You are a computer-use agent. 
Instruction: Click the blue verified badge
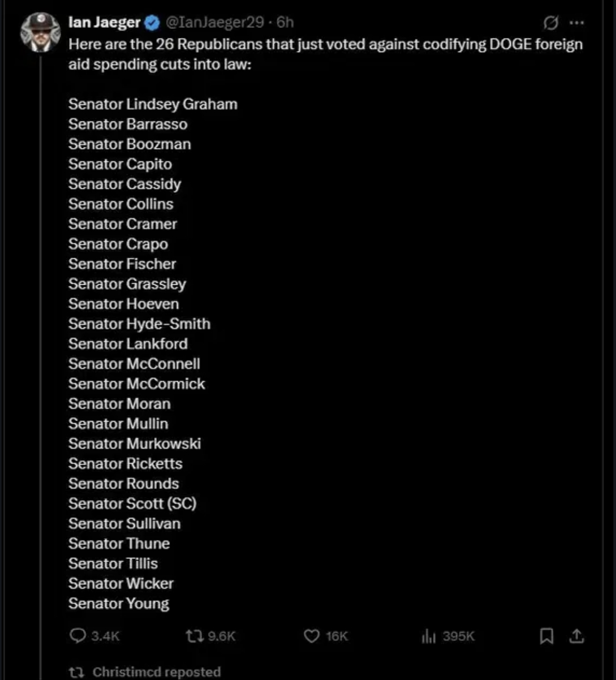point(153,22)
